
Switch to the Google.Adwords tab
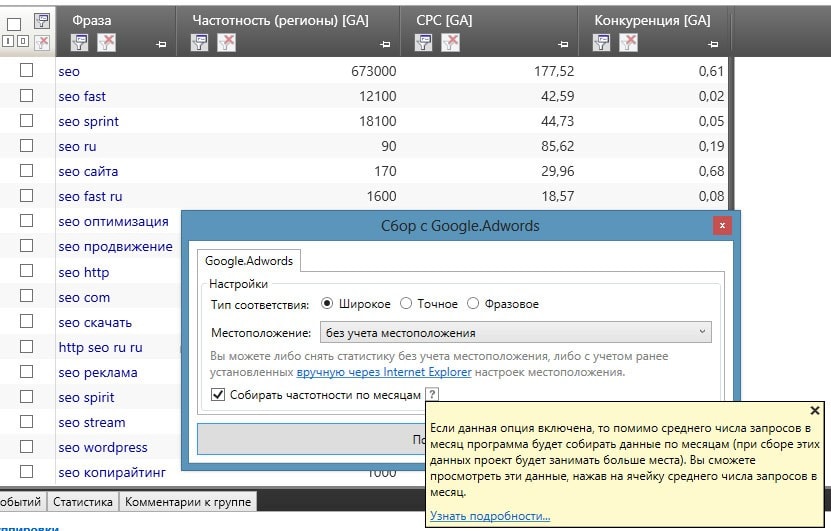[x=249, y=261]
